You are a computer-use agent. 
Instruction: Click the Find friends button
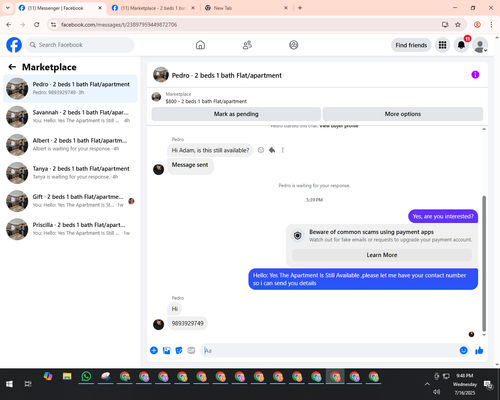[411, 45]
